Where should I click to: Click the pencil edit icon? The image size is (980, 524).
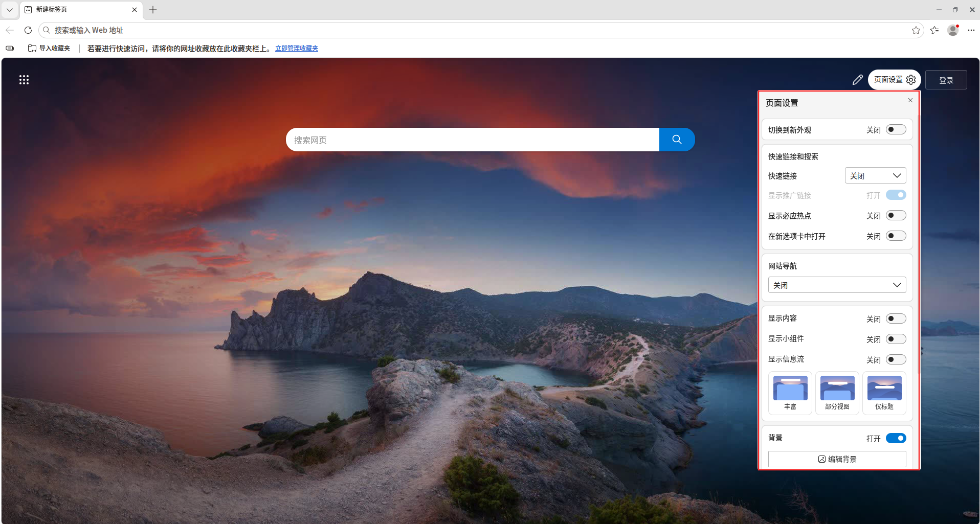tap(858, 80)
